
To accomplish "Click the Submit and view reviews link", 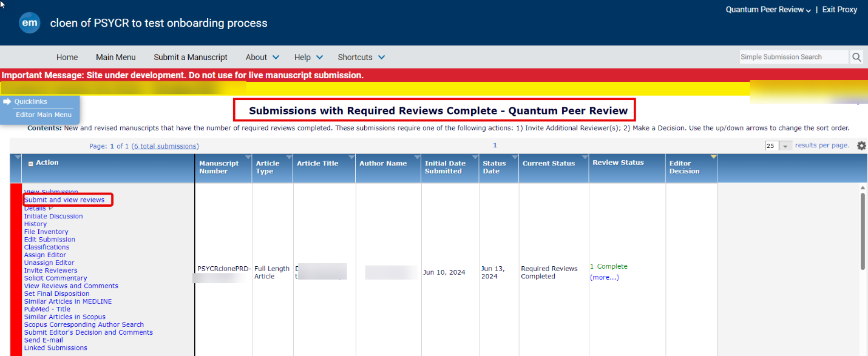I will (64, 200).
